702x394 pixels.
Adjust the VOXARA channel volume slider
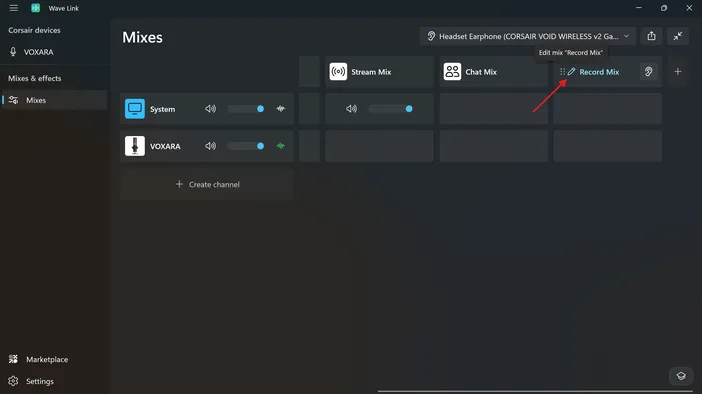(x=246, y=146)
